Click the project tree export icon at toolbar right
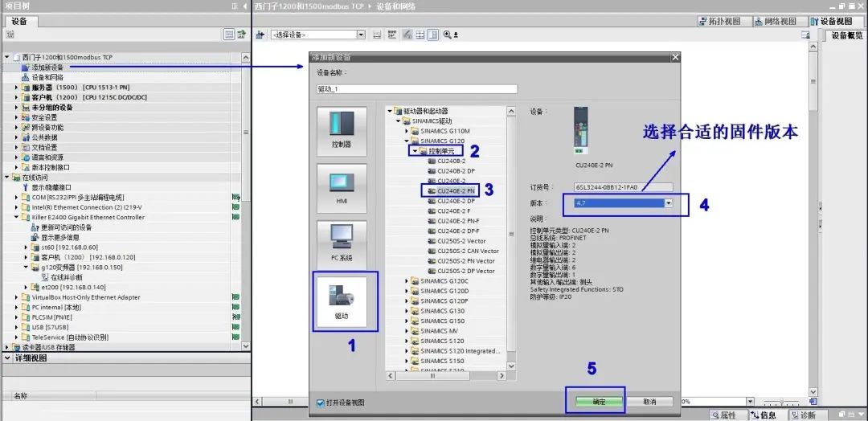Image resolution: width=868 pixels, height=421 pixels. click(x=242, y=35)
